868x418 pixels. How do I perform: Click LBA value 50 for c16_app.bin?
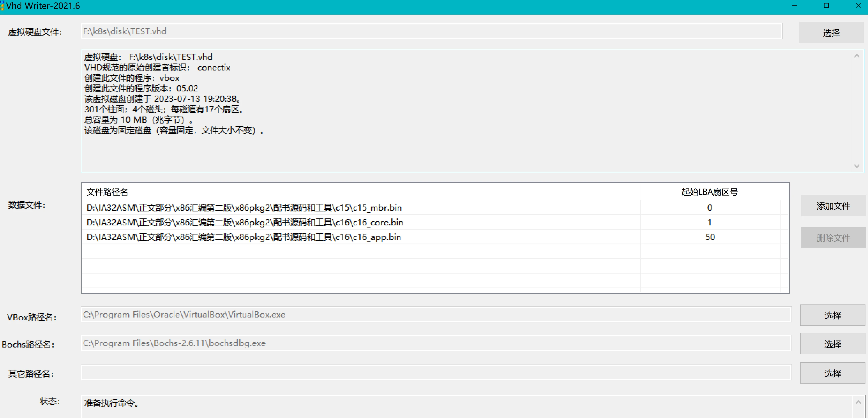pos(710,237)
